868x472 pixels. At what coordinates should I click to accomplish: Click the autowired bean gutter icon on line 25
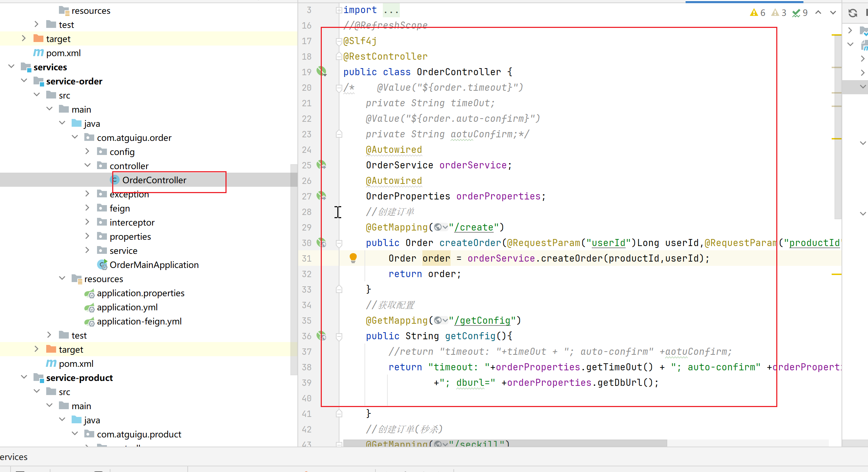(321, 165)
